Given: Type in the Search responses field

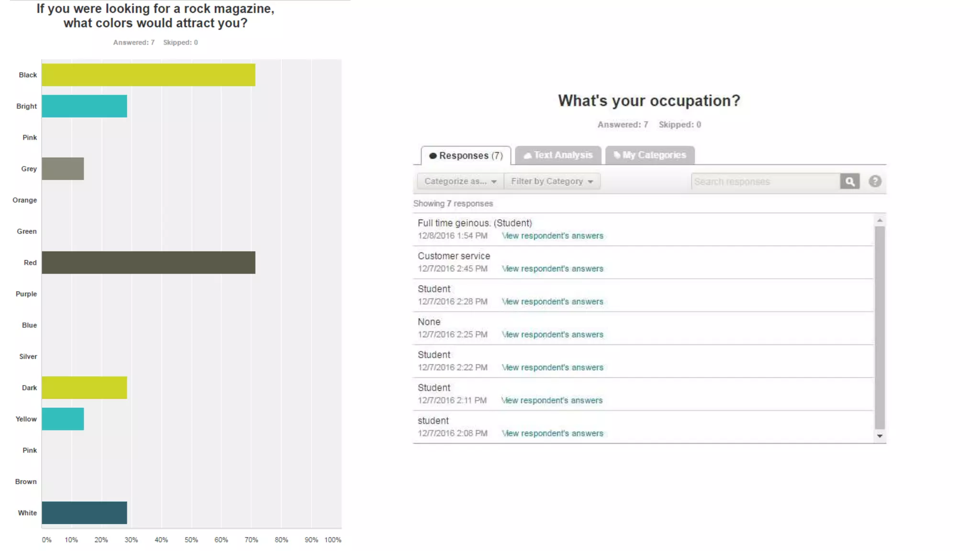Looking at the screenshot, I should click(x=765, y=182).
